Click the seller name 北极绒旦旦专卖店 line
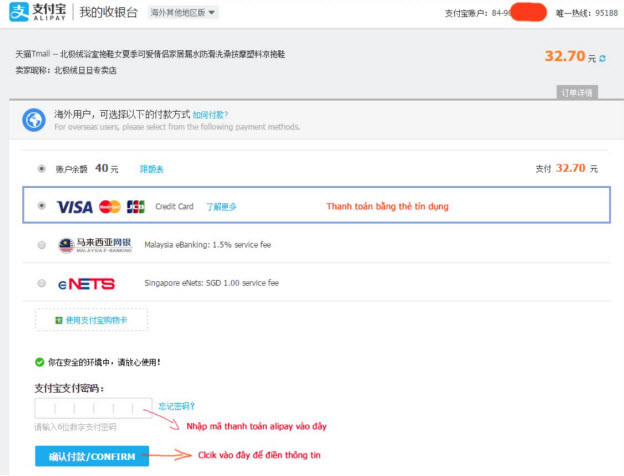 66,70
